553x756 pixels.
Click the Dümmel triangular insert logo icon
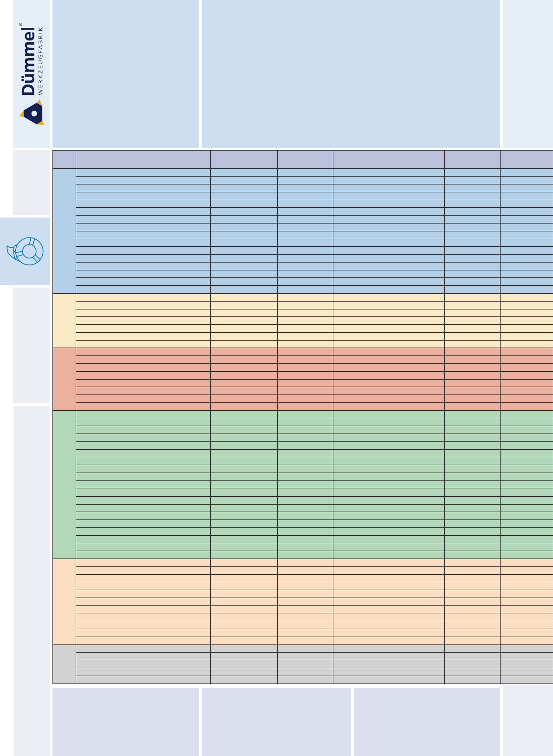[x=32, y=112]
